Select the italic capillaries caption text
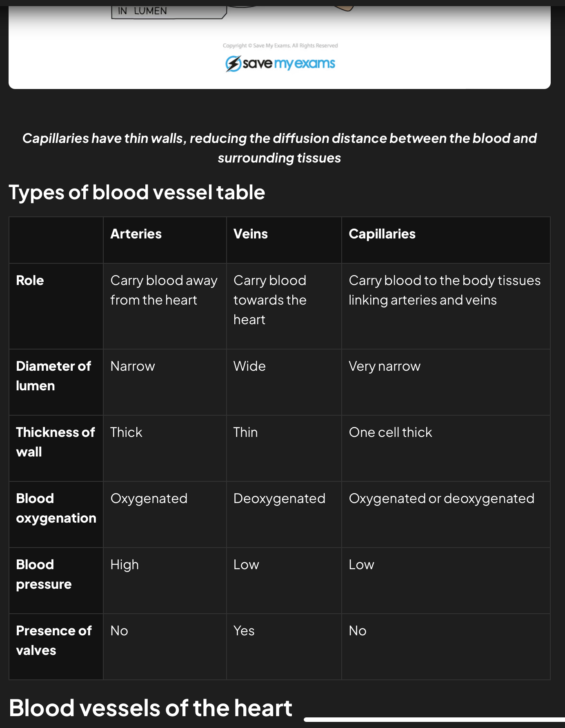565x728 pixels. (x=279, y=148)
